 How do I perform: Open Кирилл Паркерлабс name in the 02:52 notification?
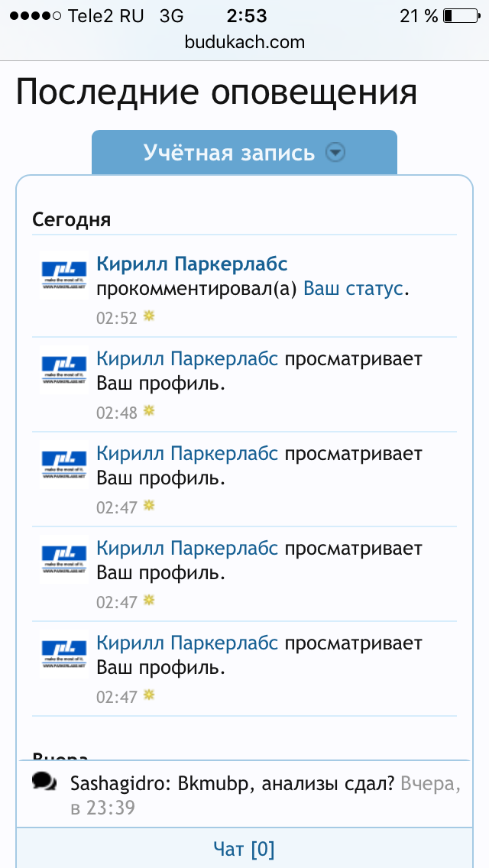192,264
